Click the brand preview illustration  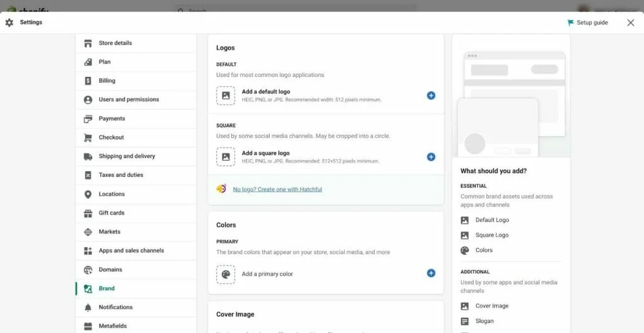click(511, 96)
